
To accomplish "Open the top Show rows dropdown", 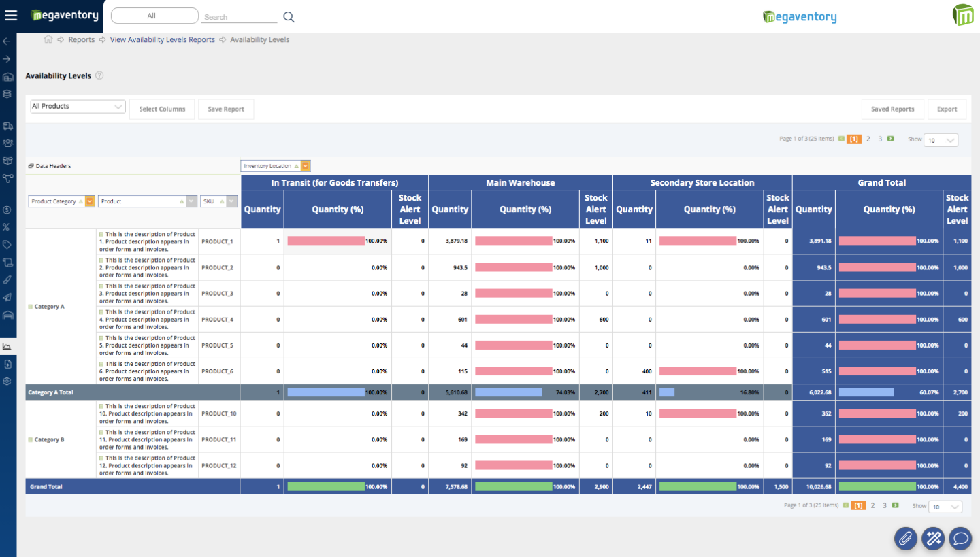I will point(941,140).
